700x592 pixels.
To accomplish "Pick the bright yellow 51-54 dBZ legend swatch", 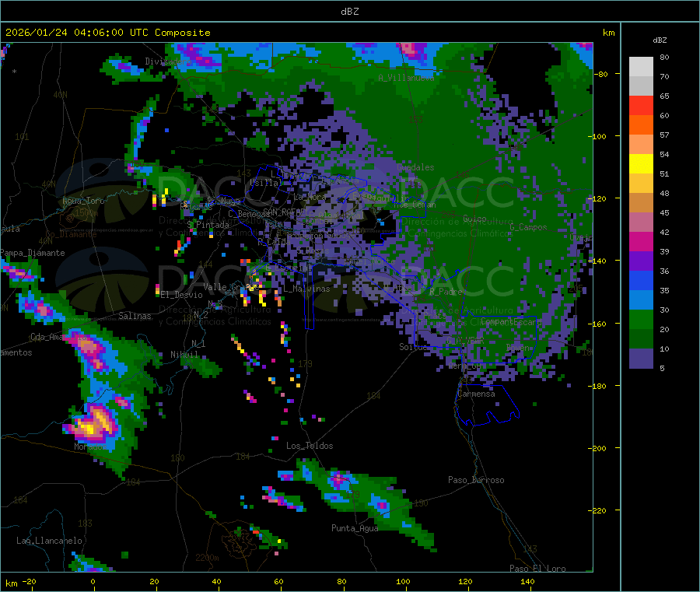I will 641,163.
